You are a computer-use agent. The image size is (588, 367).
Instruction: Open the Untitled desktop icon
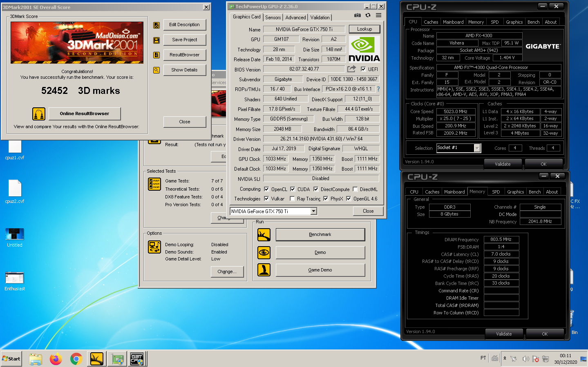coord(15,237)
